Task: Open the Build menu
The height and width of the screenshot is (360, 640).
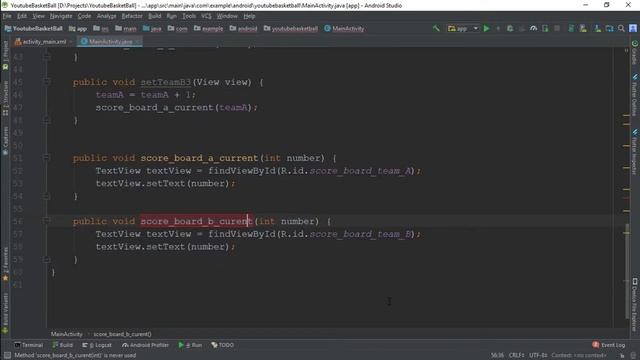Action: tap(154, 16)
